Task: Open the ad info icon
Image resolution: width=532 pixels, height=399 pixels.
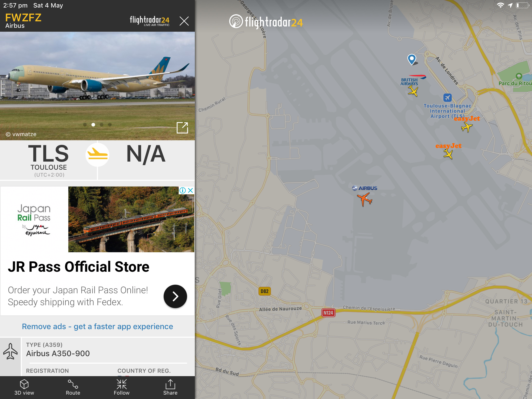Action: tap(183, 190)
